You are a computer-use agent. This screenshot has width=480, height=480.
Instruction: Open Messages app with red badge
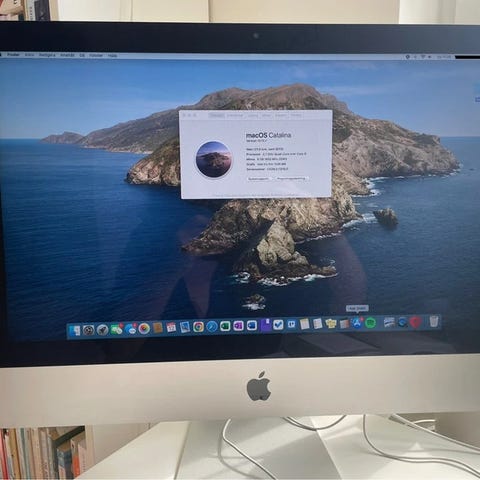[x=116, y=329]
